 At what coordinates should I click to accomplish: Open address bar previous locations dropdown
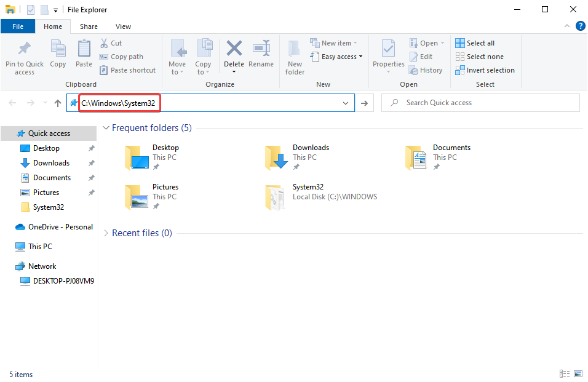[x=346, y=103]
